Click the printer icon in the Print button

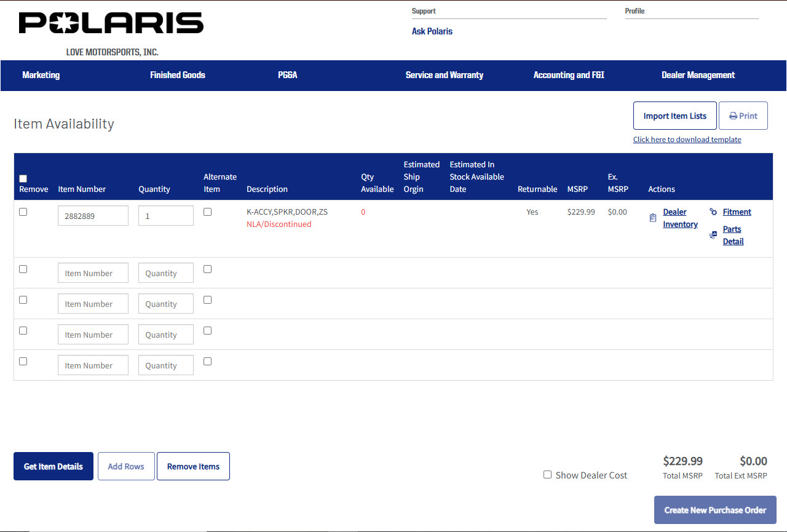[x=734, y=115]
